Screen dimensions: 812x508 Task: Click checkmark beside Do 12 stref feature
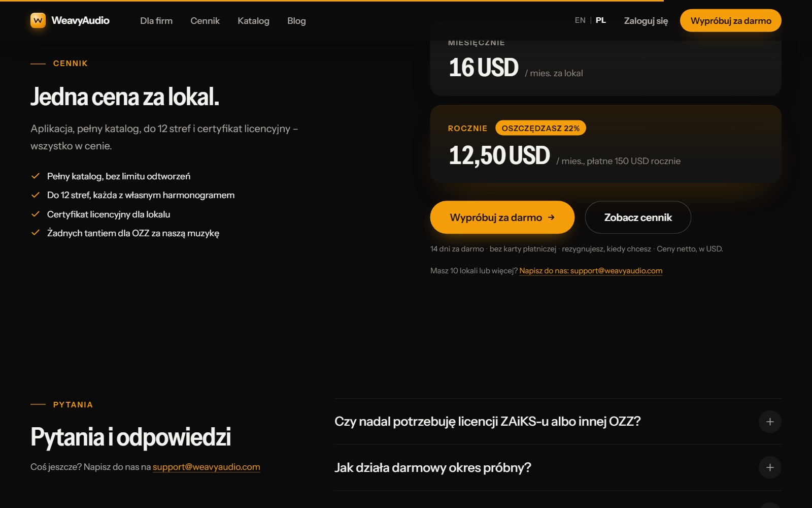pos(36,195)
